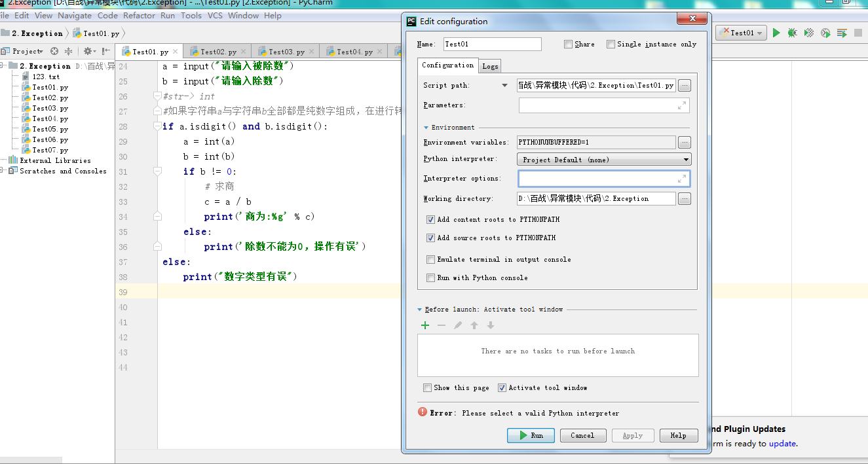Click the Test01.py breadcrumb in navigation bar

pos(96,33)
